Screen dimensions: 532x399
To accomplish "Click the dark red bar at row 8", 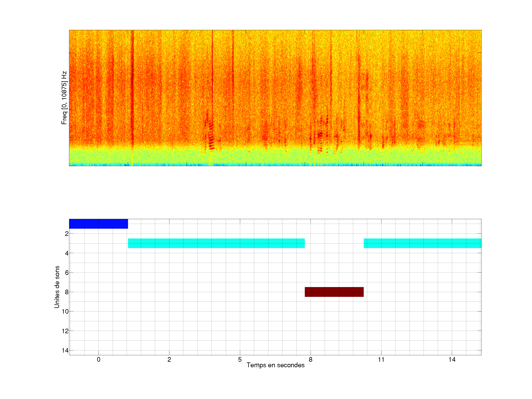I will [x=334, y=292].
